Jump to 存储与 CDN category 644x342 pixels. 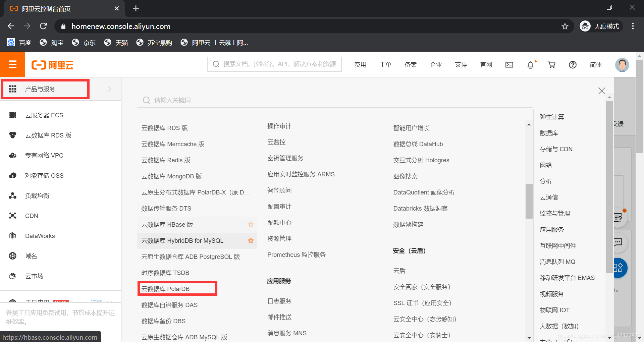(556, 149)
